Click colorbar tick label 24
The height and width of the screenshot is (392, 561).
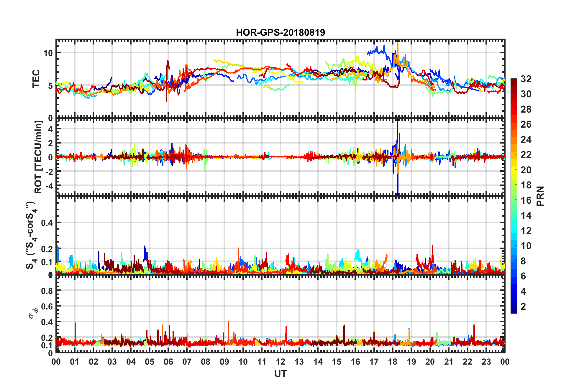click(x=526, y=140)
